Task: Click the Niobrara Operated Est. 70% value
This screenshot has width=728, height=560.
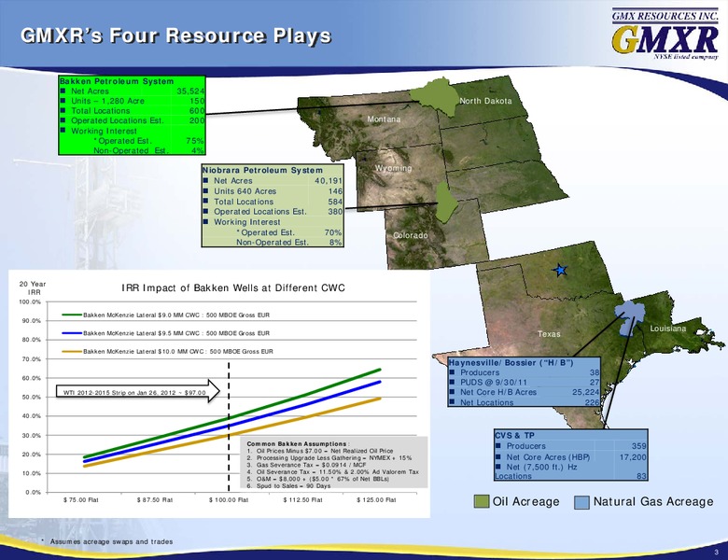Action: [x=333, y=232]
